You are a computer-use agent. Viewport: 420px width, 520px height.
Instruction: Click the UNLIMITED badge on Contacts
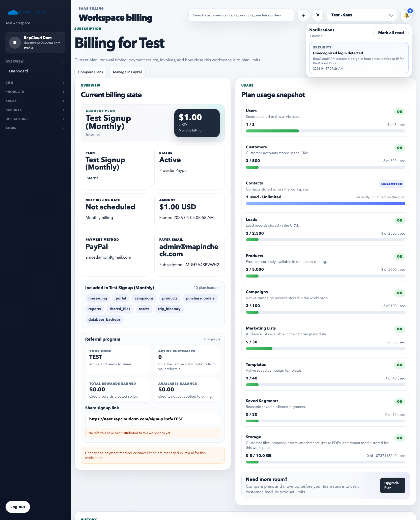[x=392, y=184]
